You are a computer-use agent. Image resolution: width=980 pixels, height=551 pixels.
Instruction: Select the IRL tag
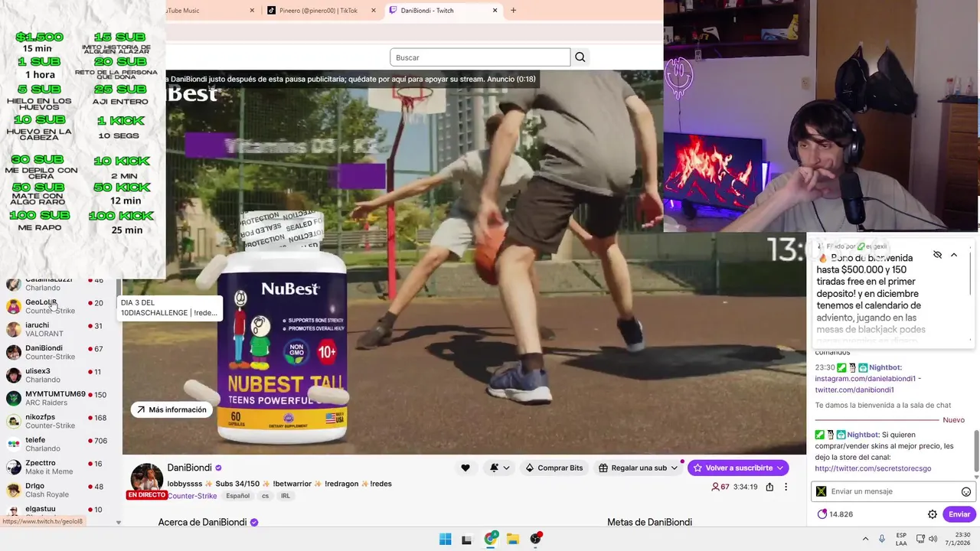coord(286,496)
